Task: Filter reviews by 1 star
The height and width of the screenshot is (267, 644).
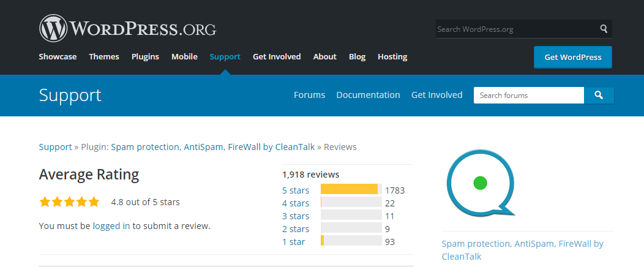Action: tap(294, 241)
